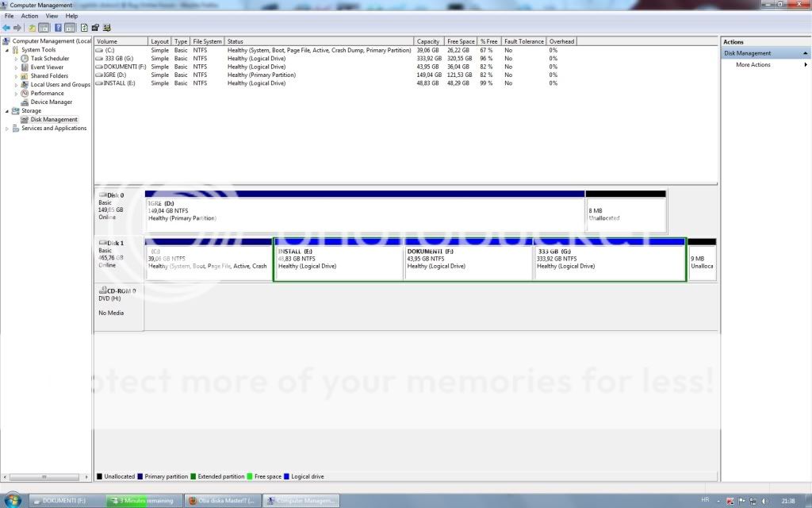Open the More Actions submenu arrow
This screenshot has height=508, width=812.
(806, 65)
